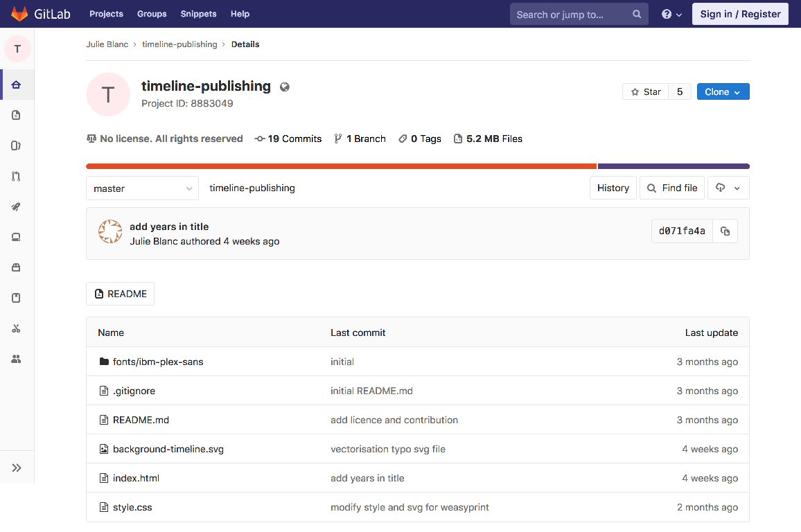Viewport: 801px width, 532px height.
Task: Click the public visibility globe icon
Action: [x=285, y=87]
